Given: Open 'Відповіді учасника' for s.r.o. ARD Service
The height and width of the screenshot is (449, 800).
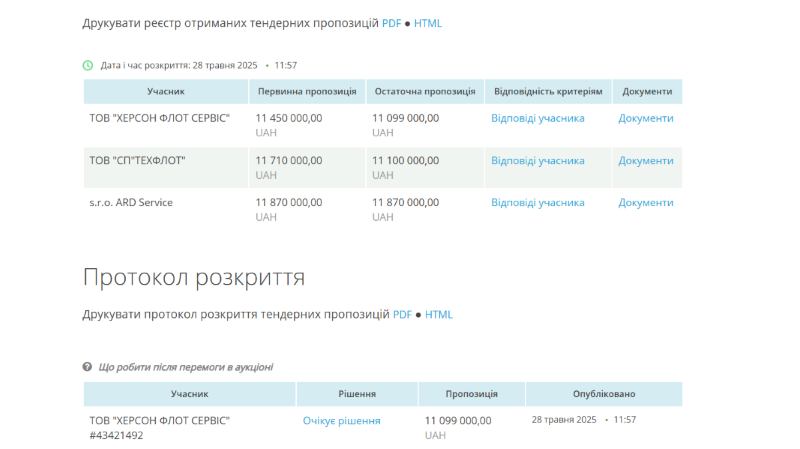Looking at the screenshot, I should click(538, 203).
